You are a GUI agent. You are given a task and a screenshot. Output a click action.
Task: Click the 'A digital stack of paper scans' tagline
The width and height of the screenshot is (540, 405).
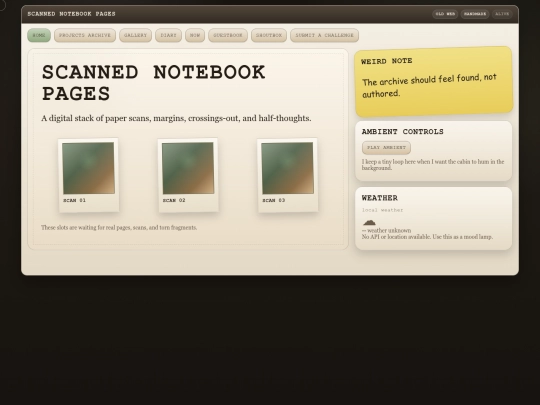pyautogui.click(x=176, y=118)
